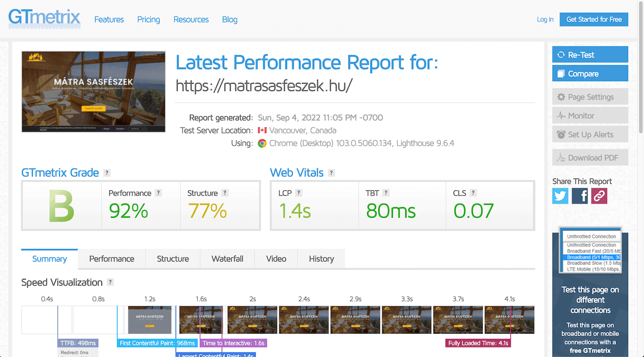The height and width of the screenshot is (357, 644).
Task: Click the 1.4s LCP value
Action: [x=295, y=211]
